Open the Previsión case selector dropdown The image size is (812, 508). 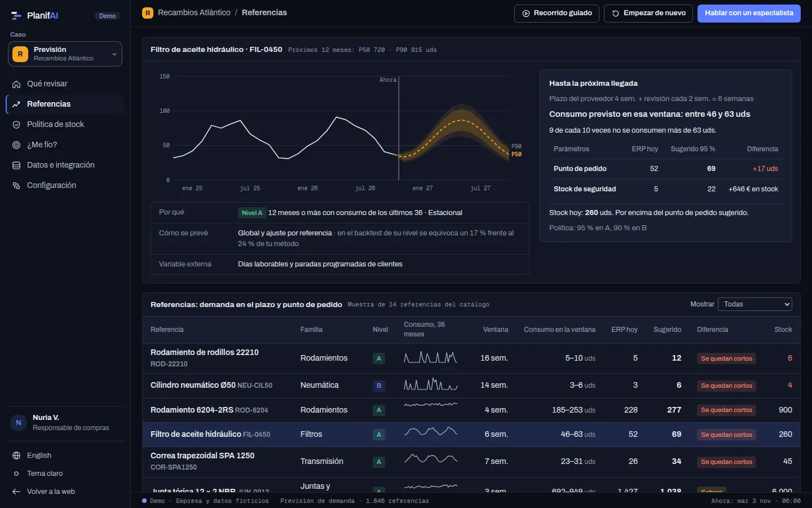pos(65,54)
